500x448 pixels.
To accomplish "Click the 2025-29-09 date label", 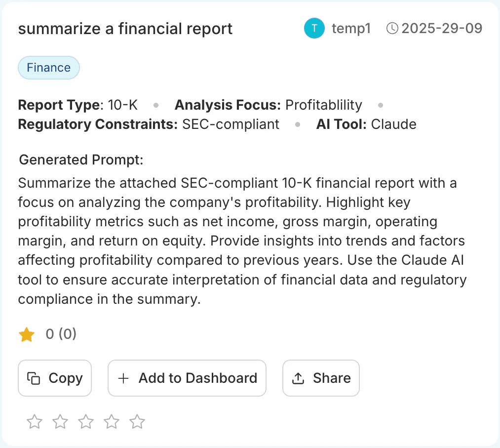I will 442,28.
